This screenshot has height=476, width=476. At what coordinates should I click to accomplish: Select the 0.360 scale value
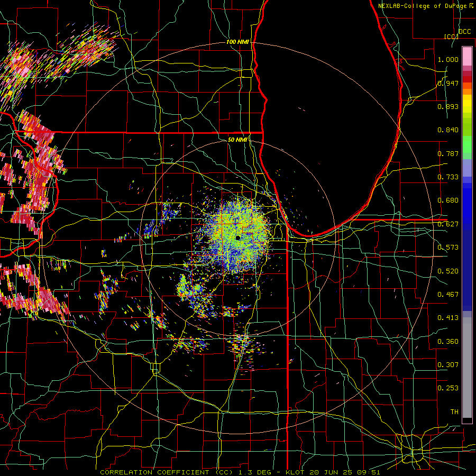(x=448, y=342)
